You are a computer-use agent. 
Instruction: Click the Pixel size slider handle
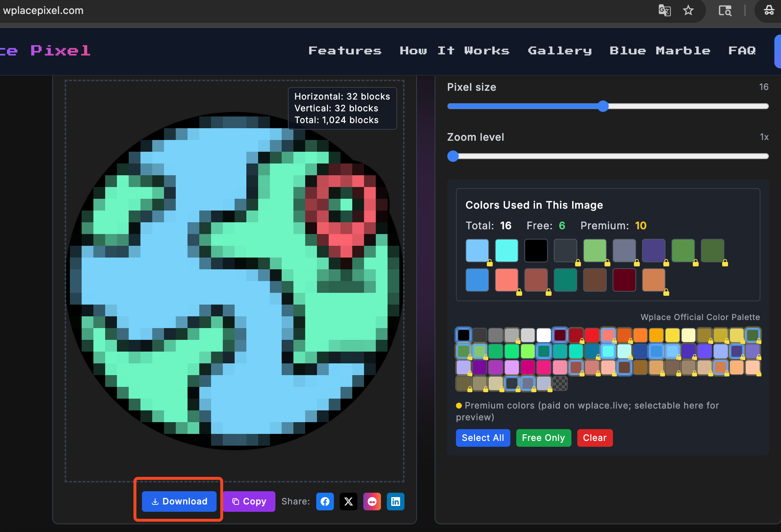[603, 106]
